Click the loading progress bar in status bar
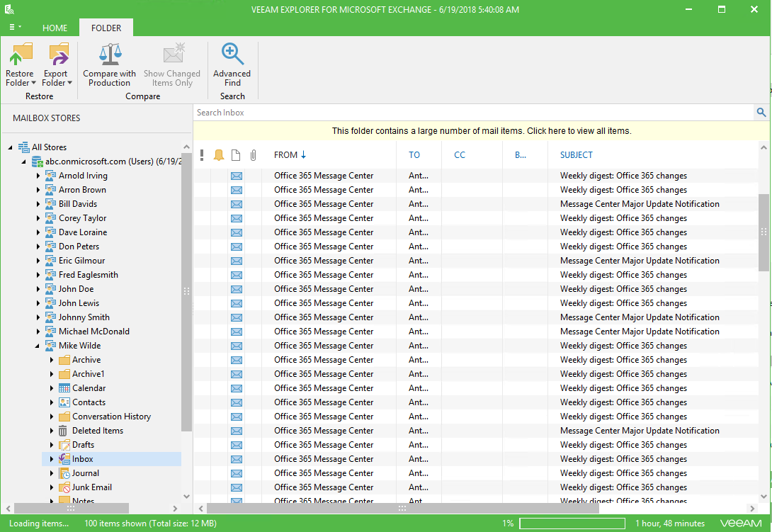 click(x=572, y=523)
